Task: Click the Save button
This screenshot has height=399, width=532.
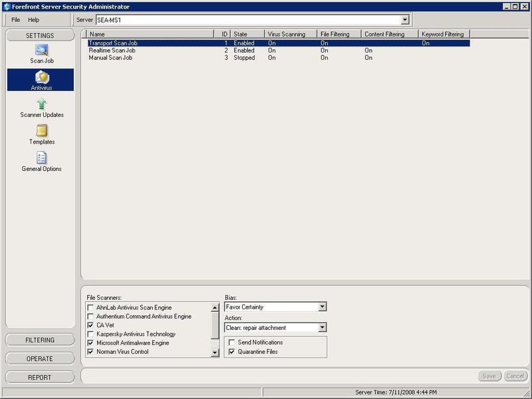Action: (x=489, y=376)
